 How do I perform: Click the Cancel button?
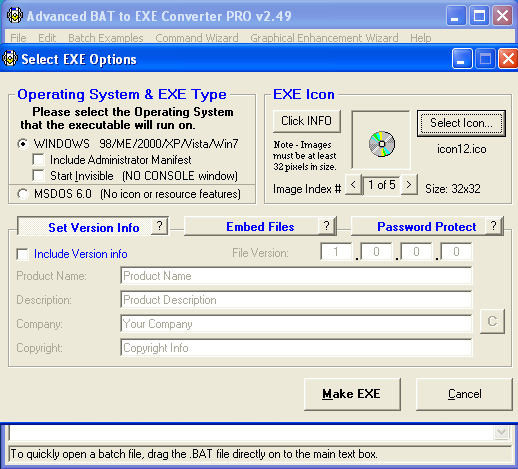click(x=464, y=394)
